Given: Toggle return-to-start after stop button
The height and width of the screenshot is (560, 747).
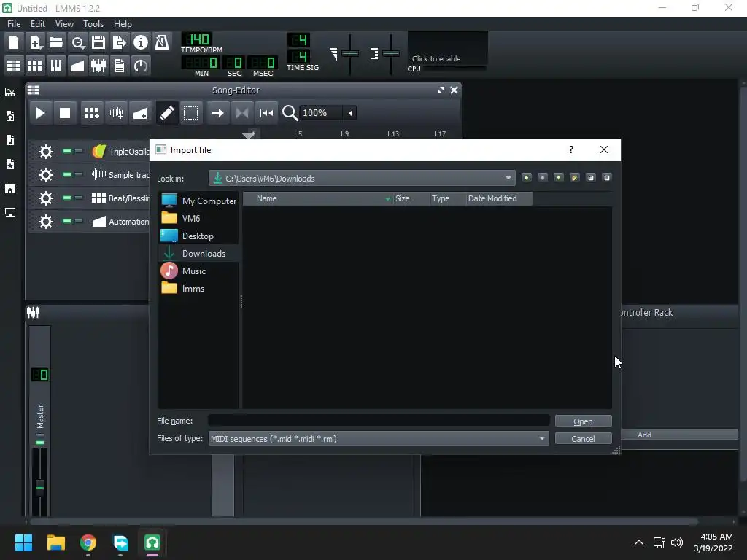Looking at the screenshot, I should pyautogui.click(x=266, y=113).
